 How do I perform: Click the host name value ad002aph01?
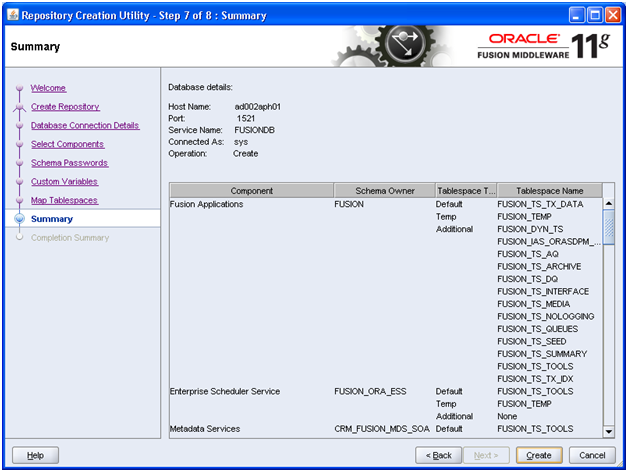[x=258, y=107]
